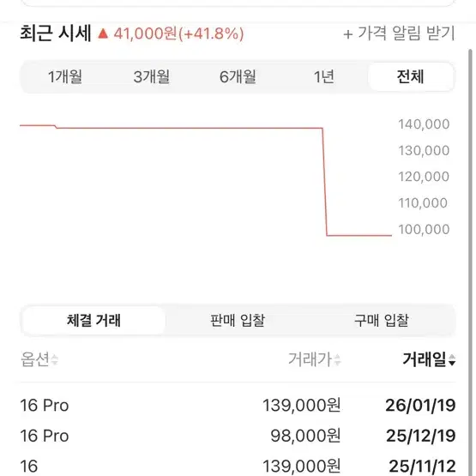Select the 1개월 period filter
The image size is (476, 476).
[x=65, y=77]
